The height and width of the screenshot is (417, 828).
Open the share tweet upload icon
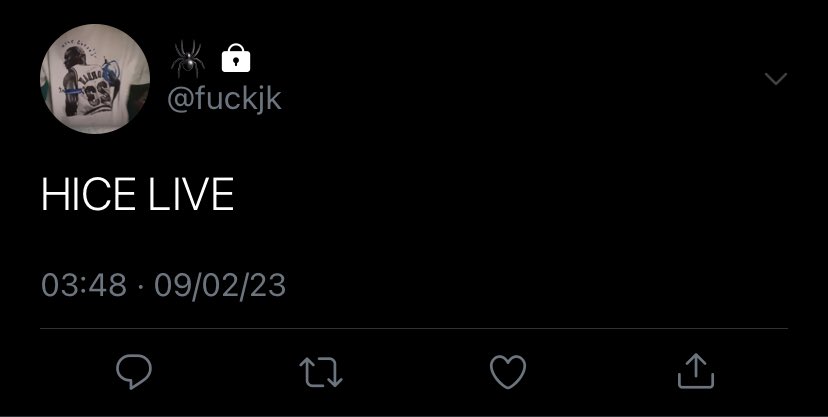tap(696, 372)
